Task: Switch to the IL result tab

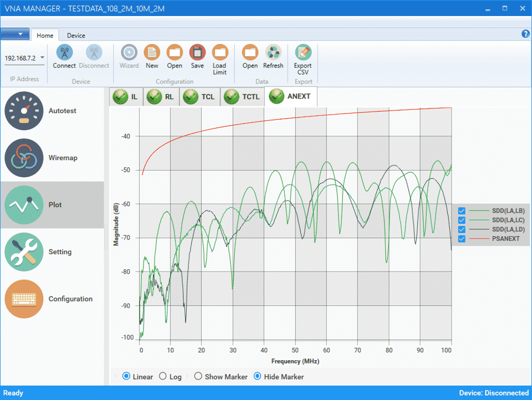Action: pyautogui.click(x=126, y=97)
